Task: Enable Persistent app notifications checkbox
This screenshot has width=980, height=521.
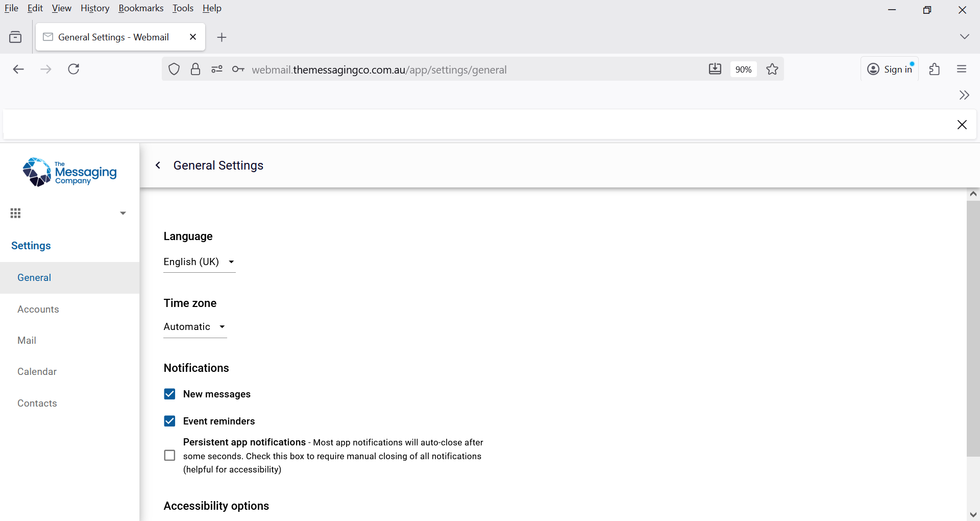Action: (169, 455)
